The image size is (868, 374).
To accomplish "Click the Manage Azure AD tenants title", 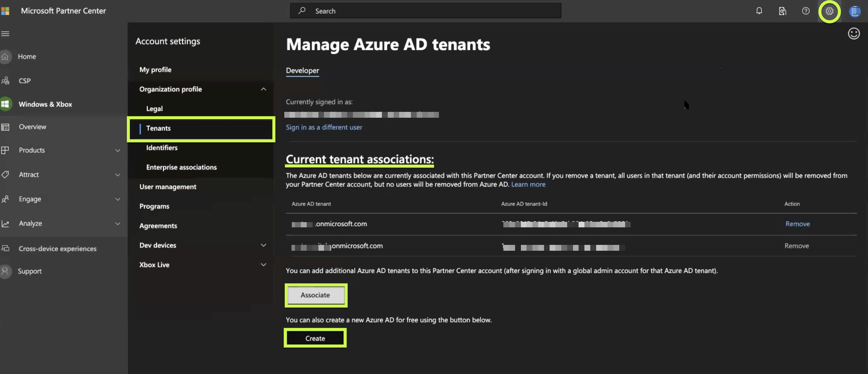I will point(388,45).
